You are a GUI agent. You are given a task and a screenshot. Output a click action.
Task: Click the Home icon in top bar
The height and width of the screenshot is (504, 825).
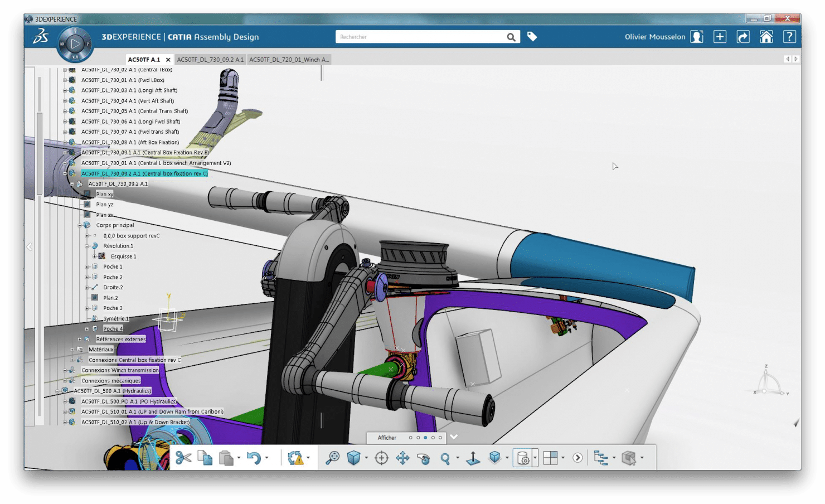[x=766, y=37]
